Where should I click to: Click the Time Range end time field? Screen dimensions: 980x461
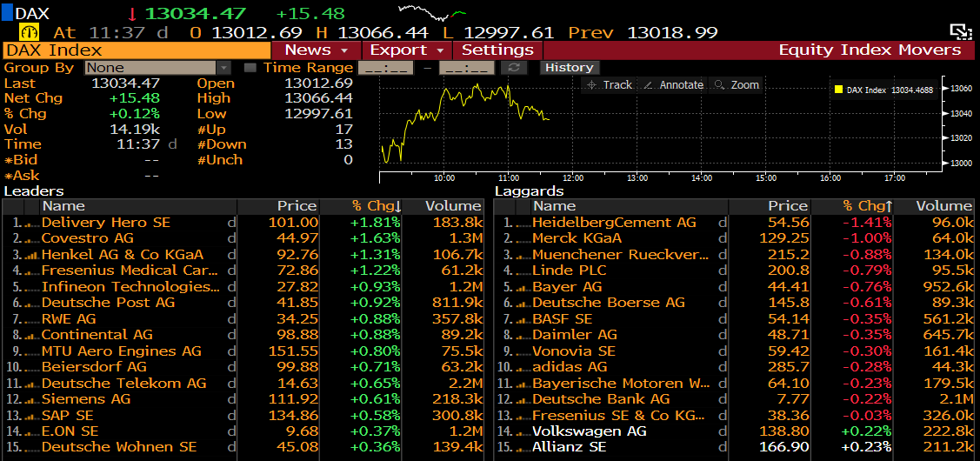pos(467,68)
